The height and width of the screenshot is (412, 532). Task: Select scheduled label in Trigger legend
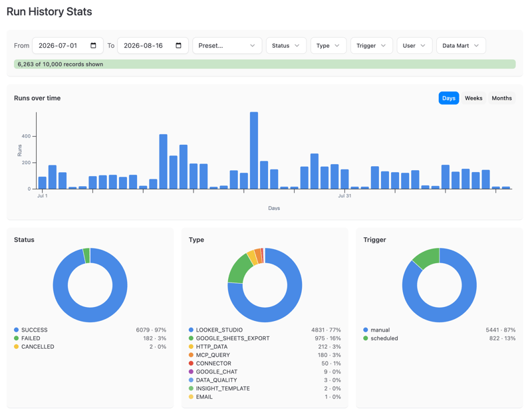tap(384, 338)
